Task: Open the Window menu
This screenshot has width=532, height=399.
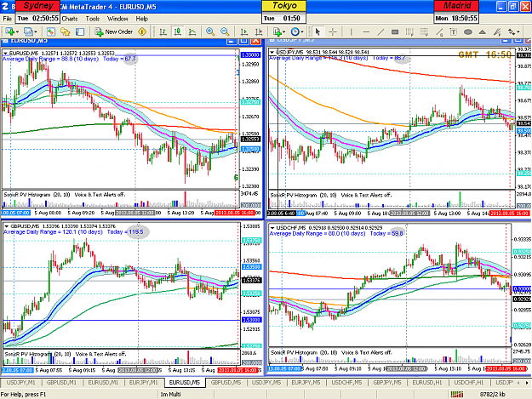Action: point(117,19)
